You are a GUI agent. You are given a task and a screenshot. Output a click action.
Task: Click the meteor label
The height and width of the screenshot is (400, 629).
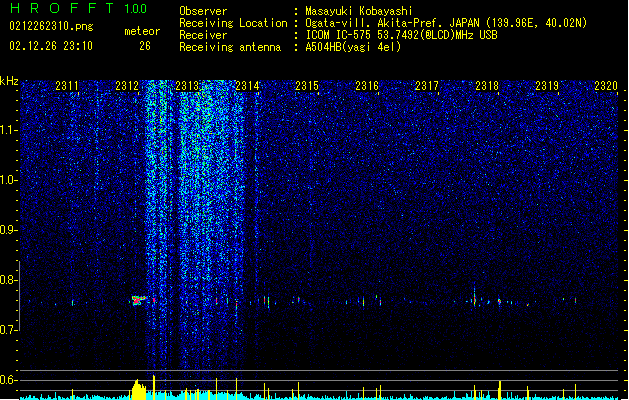(x=142, y=31)
